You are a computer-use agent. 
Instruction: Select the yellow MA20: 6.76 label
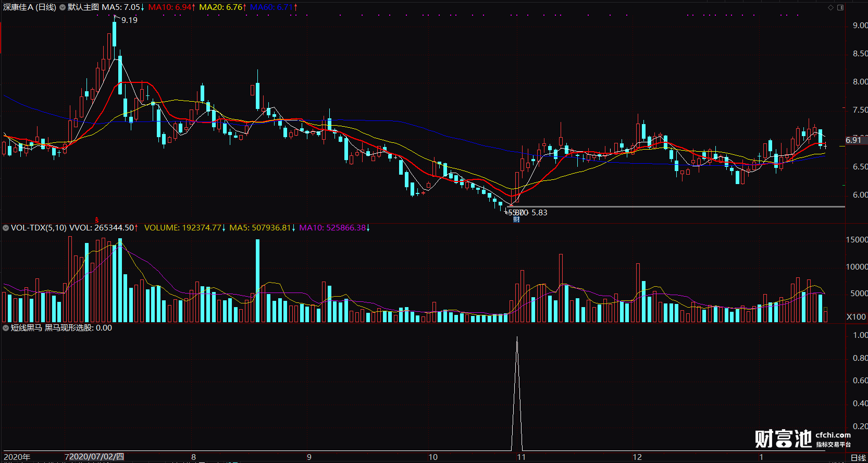coord(222,7)
